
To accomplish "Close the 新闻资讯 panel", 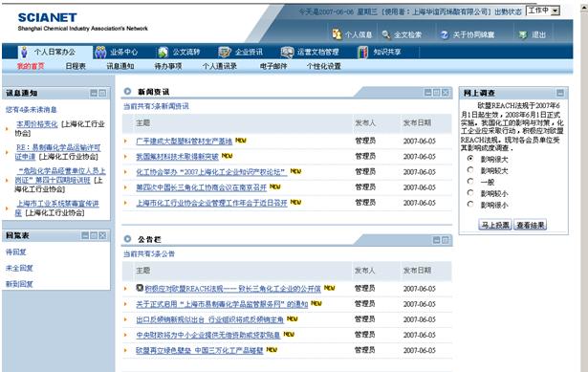I will point(446,92).
